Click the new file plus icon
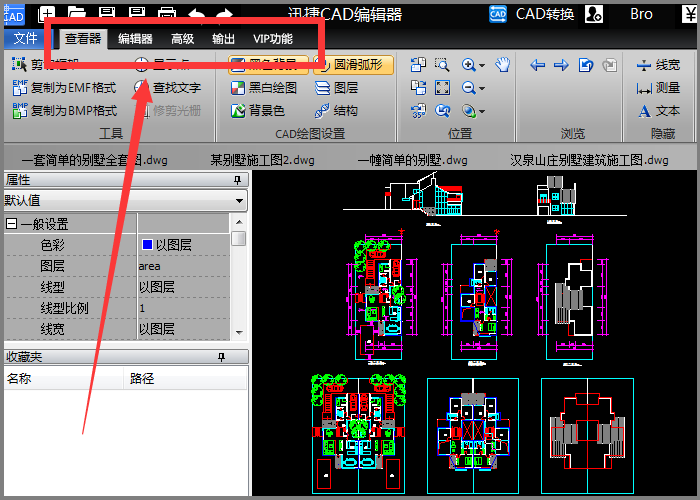The height and width of the screenshot is (500, 700). pyautogui.click(x=46, y=13)
